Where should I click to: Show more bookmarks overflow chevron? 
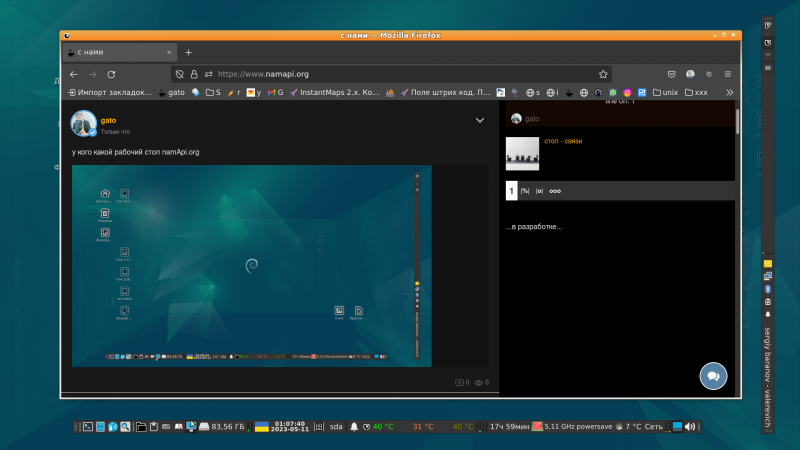click(729, 92)
